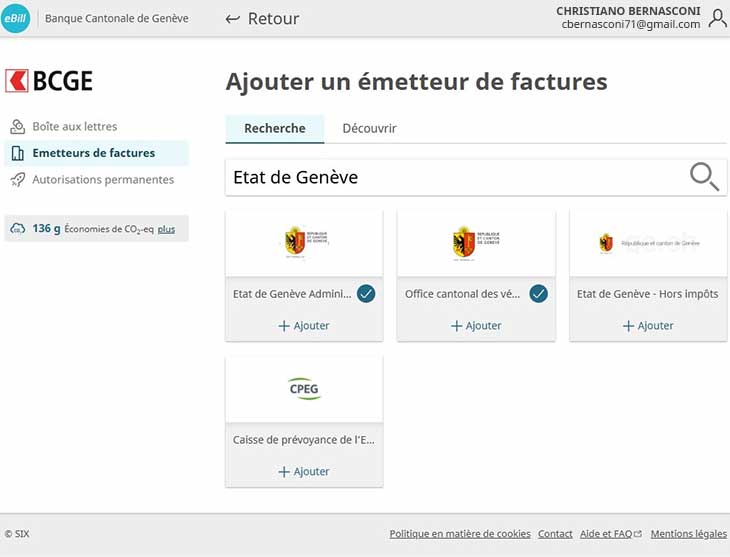This screenshot has width=730, height=557.
Task: Add Etat de Genève - Hors impôts with Ajouter
Action: pos(648,326)
